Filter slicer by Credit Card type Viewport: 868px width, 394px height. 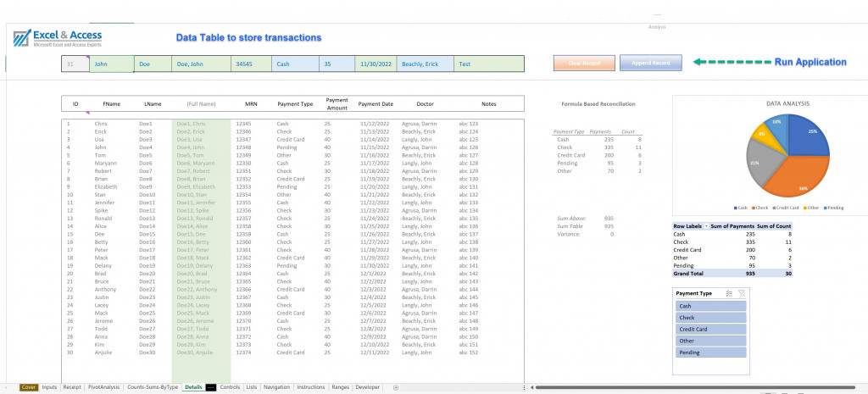711,330
